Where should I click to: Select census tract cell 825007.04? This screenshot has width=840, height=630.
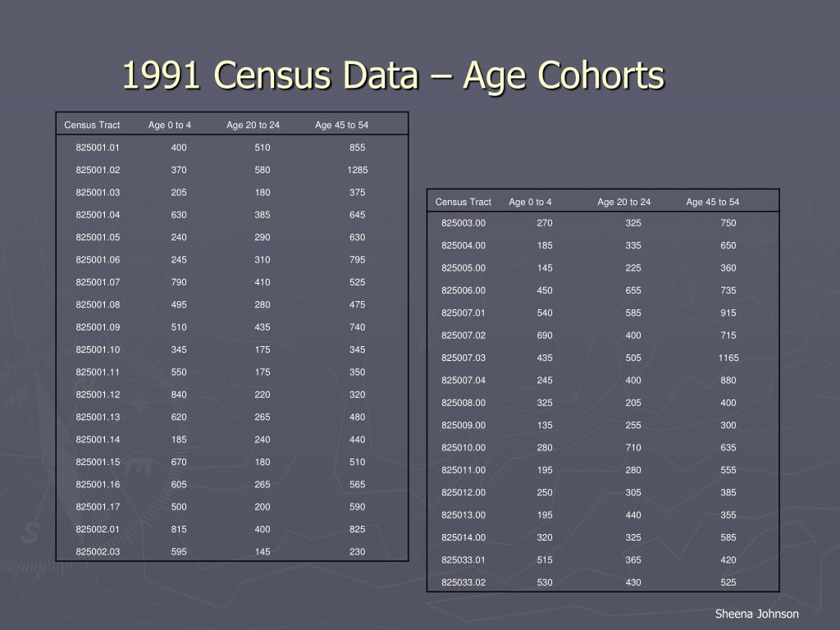(463, 381)
